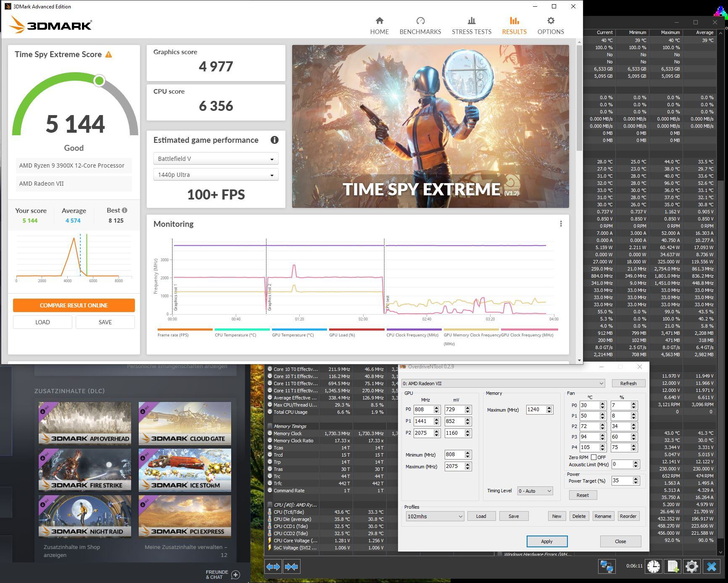Click HWiNFO logging sheet icon
Viewport: 728px width, 583px height.
point(673,566)
